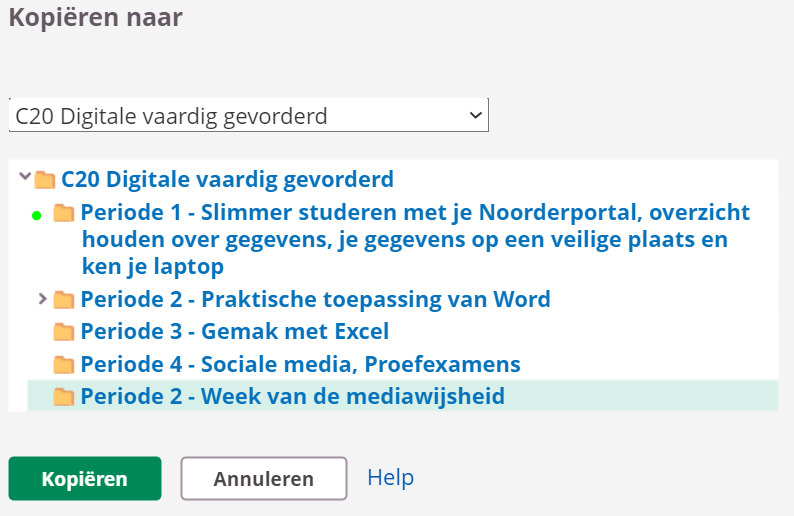Click the Kopiëren naar heading
Screen dimensions: 794x516
click(96, 17)
